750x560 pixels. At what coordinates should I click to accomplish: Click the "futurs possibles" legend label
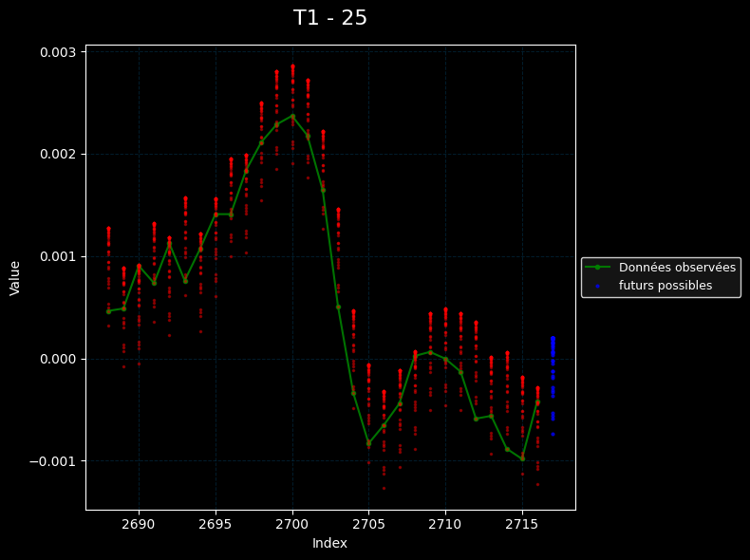(665, 286)
